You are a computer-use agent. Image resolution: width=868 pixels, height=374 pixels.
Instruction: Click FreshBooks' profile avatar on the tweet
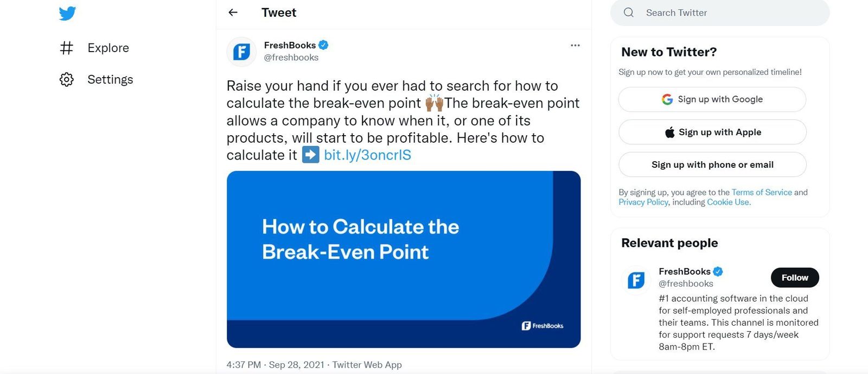point(241,52)
